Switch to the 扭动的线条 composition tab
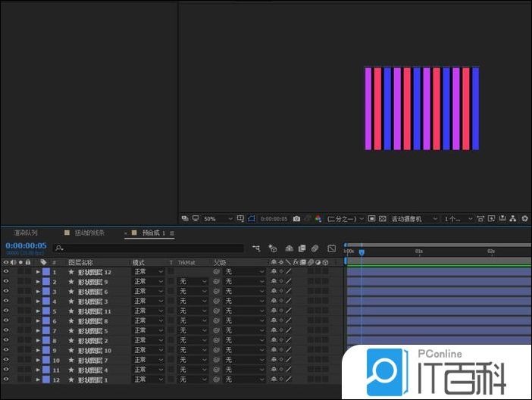Viewport: 532px width, 400px height. pos(89,233)
